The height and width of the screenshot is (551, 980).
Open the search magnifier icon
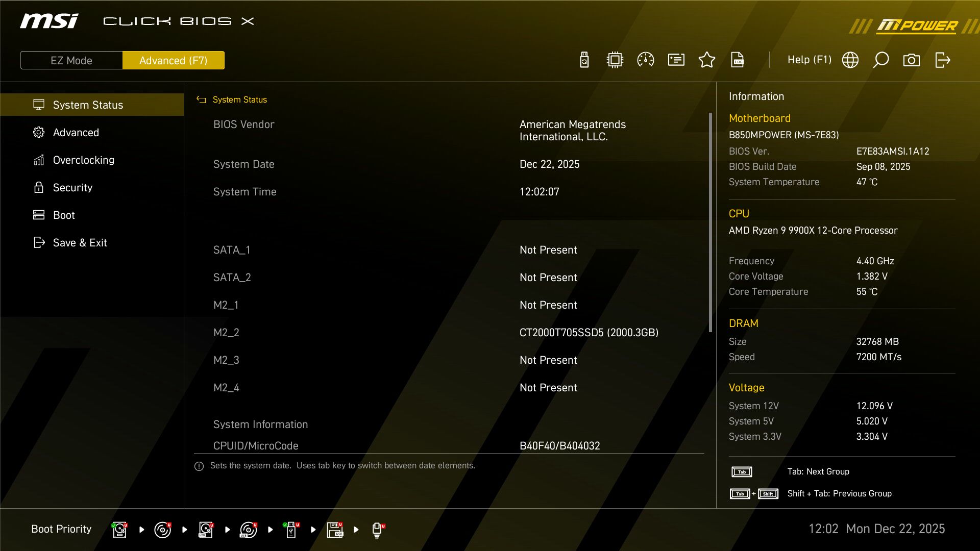[x=881, y=60]
